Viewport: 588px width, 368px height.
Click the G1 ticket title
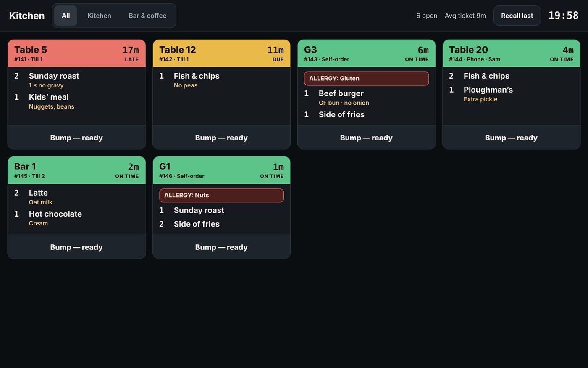tap(165, 167)
